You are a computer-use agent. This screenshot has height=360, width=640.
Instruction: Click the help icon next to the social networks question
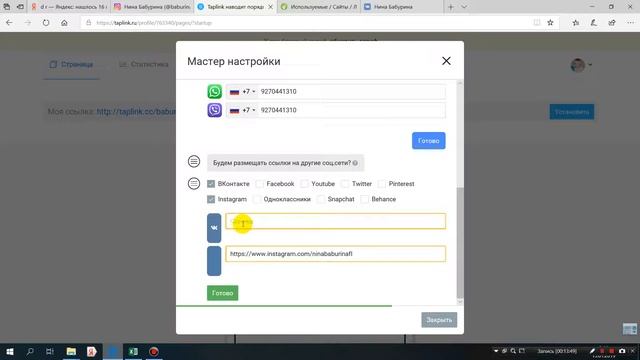355,163
